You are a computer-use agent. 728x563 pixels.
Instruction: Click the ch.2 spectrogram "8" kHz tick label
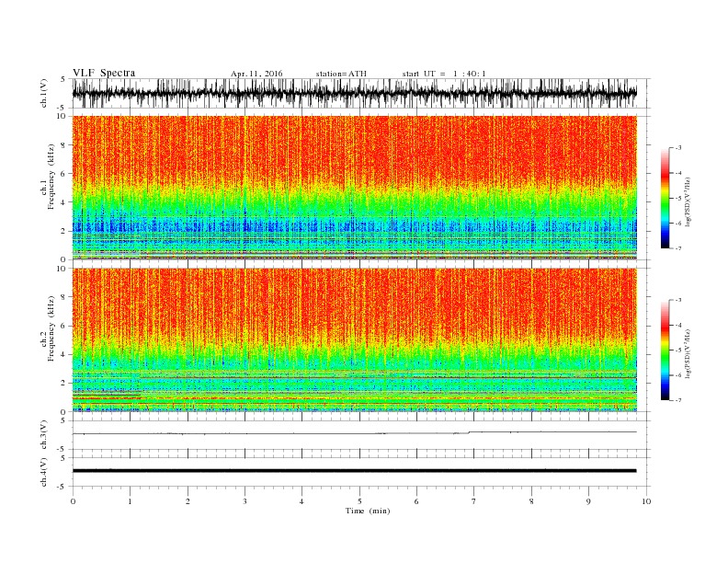tap(64, 297)
